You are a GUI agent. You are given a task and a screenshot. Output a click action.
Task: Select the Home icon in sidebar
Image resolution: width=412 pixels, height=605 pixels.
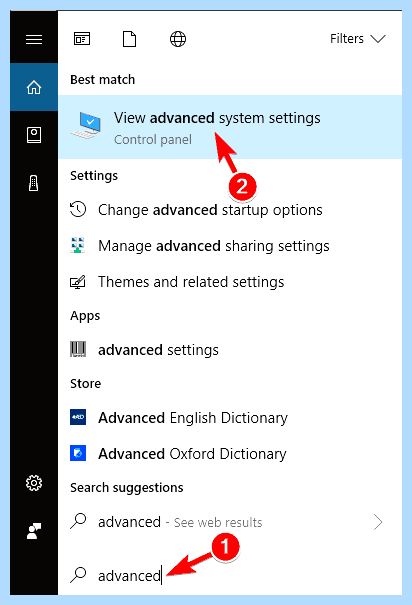pyautogui.click(x=34, y=87)
